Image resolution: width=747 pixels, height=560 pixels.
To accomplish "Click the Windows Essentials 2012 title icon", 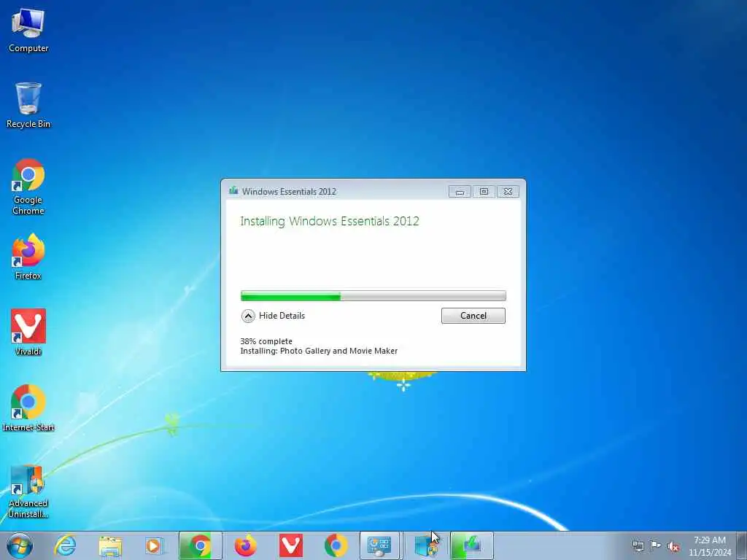I will [x=233, y=191].
